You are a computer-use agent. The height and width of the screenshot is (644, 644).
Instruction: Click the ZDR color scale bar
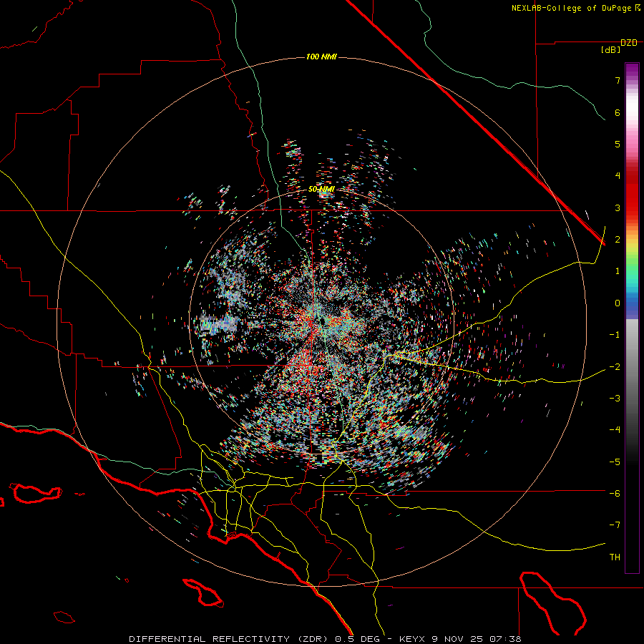pyautogui.click(x=632, y=318)
